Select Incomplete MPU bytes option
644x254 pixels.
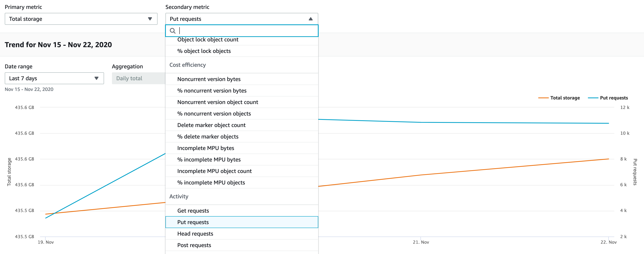point(205,148)
